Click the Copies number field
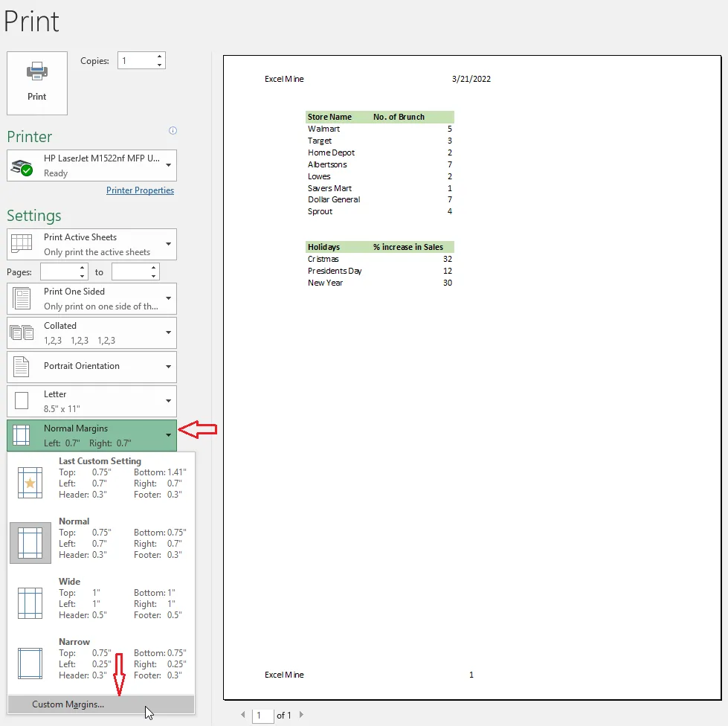The width and height of the screenshot is (728, 726). pyautogui.click(x=135, y=60)
